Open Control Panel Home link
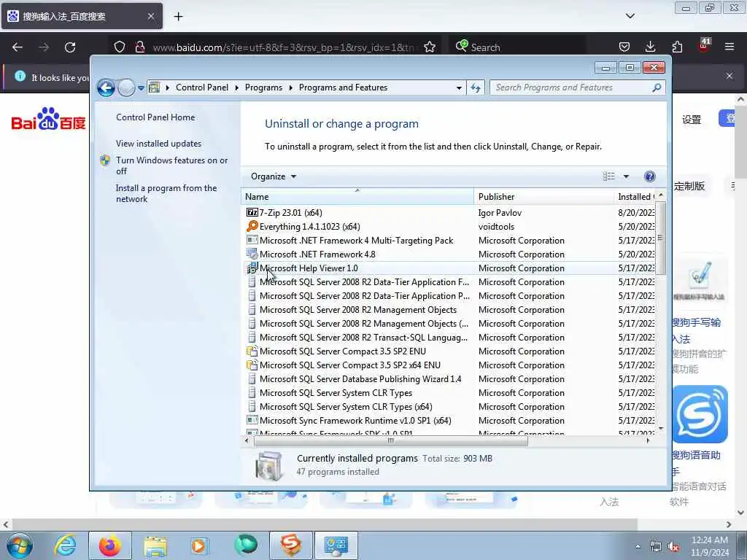The height and width of the screenshot is (560, 747). pyautogui.click(x=155, y=117)
